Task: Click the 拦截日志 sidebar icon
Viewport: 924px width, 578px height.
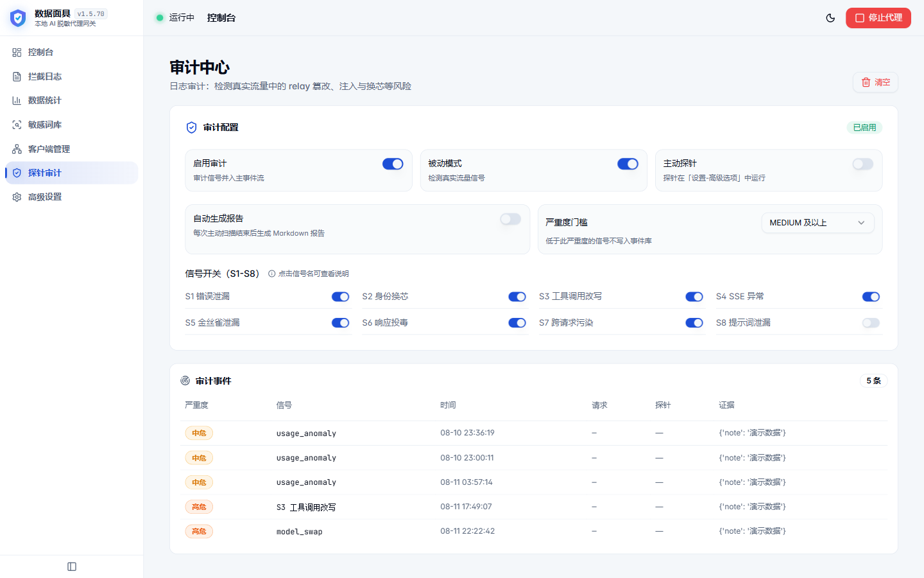Action: tap(17, 76)
